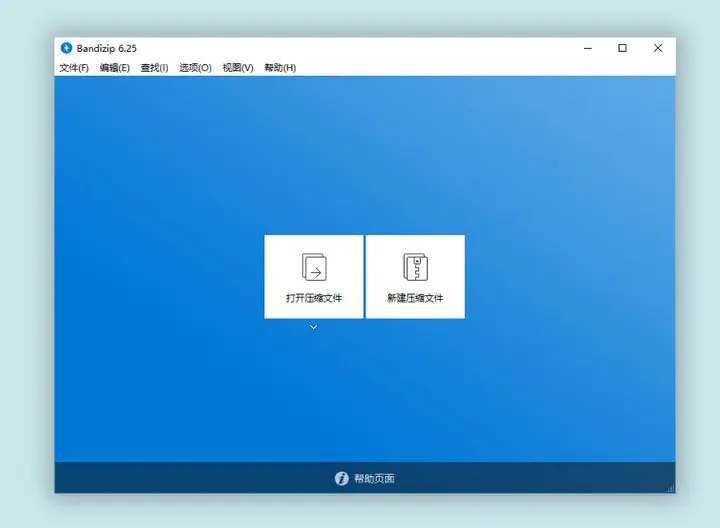This screenshot has width=720, height=528.
Task: Open the 帮助页面 link
Action: (374, 478)
